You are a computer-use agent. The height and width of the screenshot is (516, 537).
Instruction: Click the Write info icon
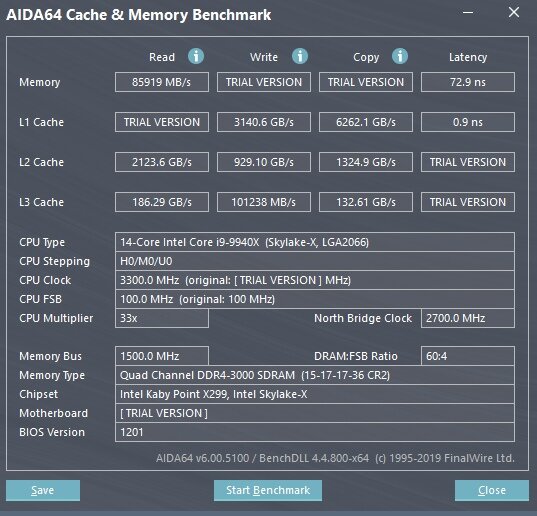point(300,56)
